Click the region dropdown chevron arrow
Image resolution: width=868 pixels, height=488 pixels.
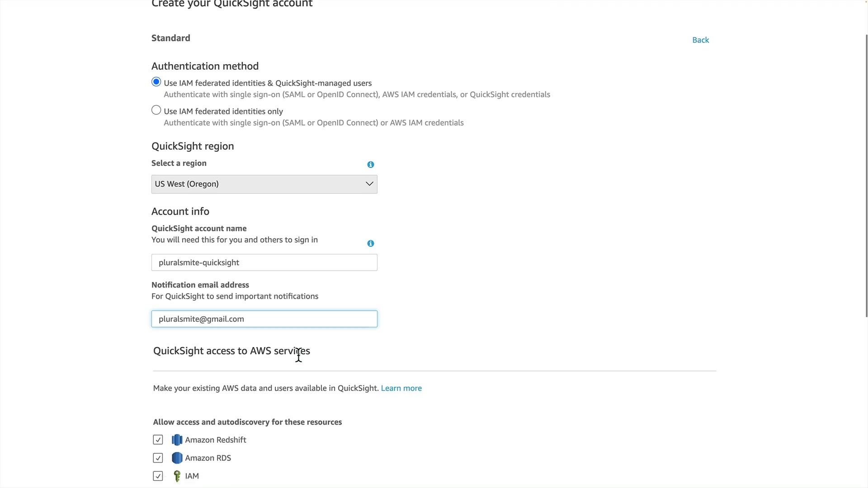tap(369, 184)
